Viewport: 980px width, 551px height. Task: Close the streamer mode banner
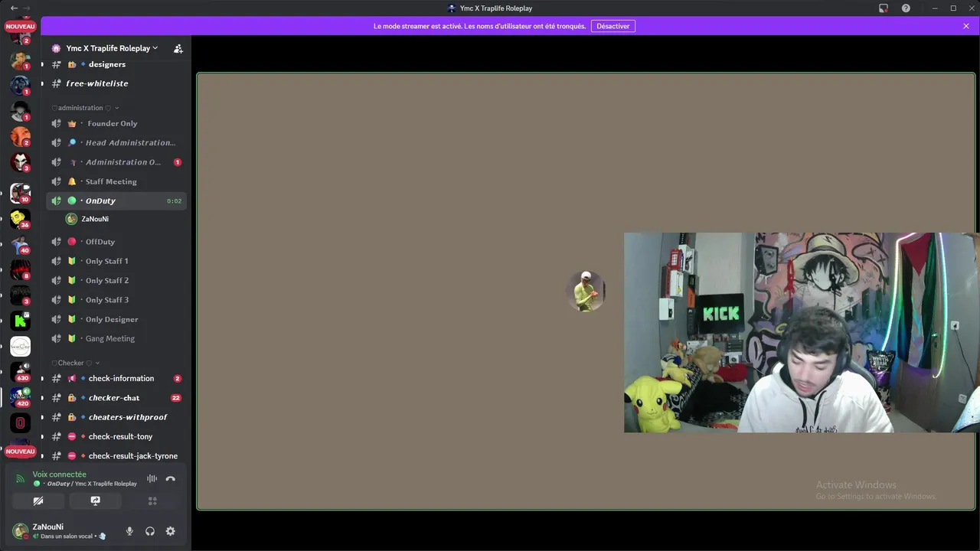pos(966,26)
